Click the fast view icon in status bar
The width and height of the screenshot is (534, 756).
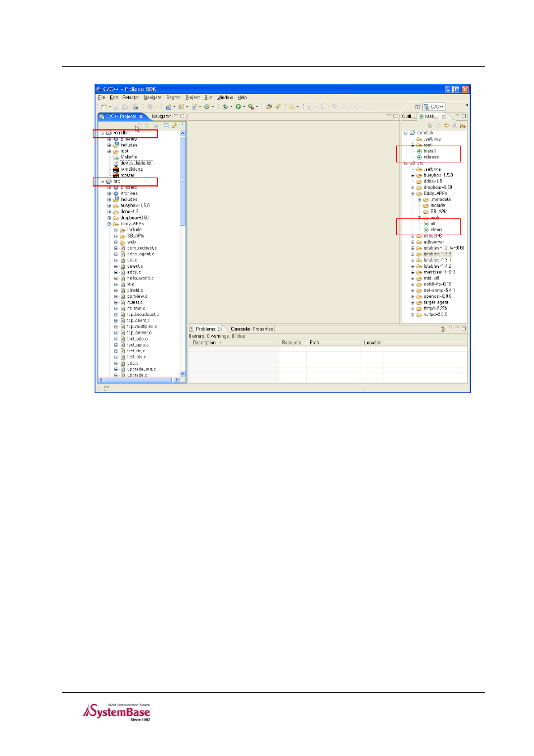pyautogui.click(x=106, y=388)
